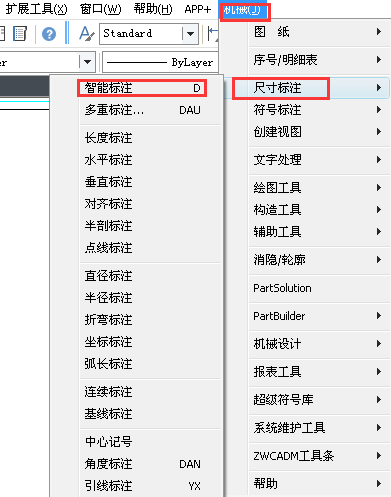Click the APP+ menu bar item
The width and height of the screenshot is (391, 497).
coord(198,9)
